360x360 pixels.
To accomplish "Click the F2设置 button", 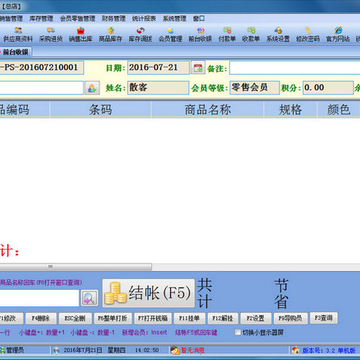I will pyautogui.click(x=255, y=318).
